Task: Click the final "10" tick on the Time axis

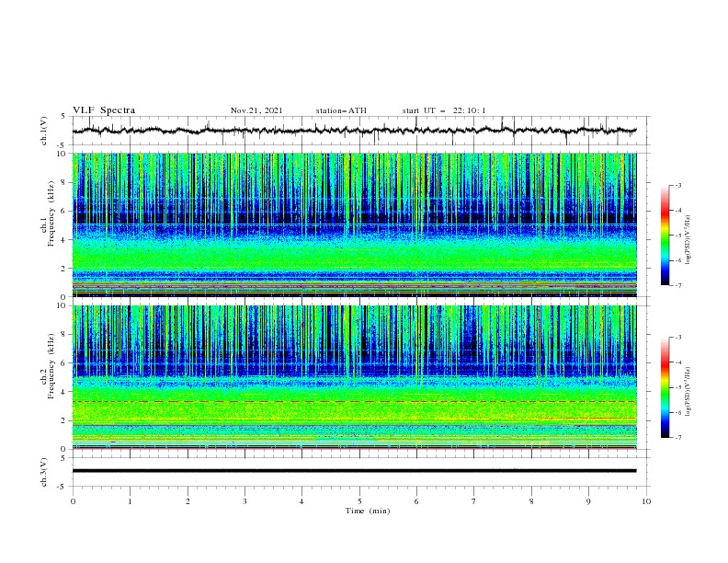Action: pyautogui.click(x=646, y=501)
